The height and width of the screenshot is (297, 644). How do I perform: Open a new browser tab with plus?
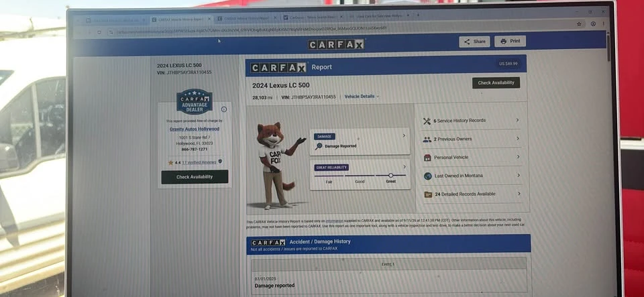click(418, 15)
